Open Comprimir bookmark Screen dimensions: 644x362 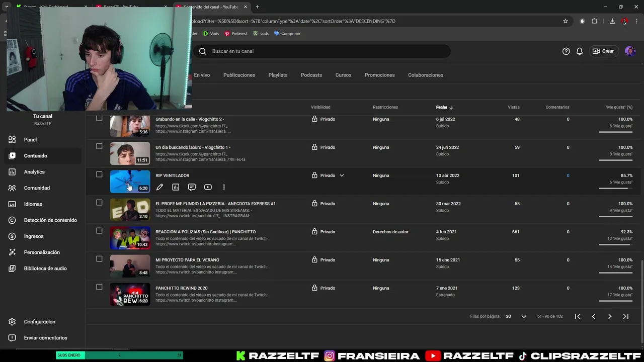(x=287, y=34)
